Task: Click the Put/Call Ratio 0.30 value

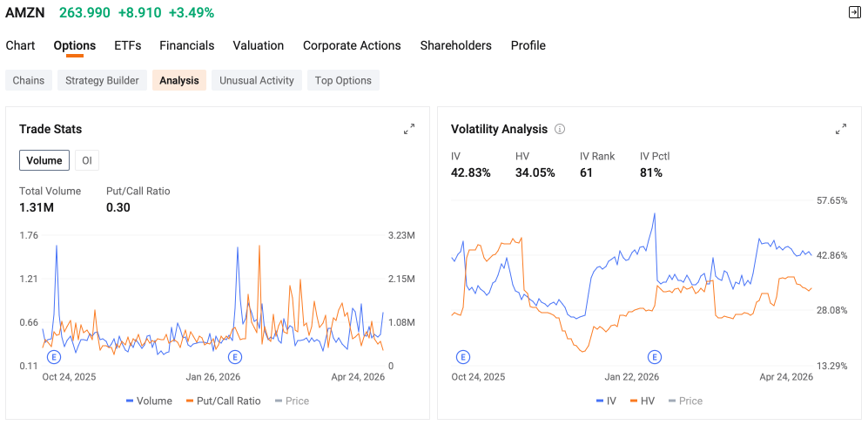Action: point(118,208)
